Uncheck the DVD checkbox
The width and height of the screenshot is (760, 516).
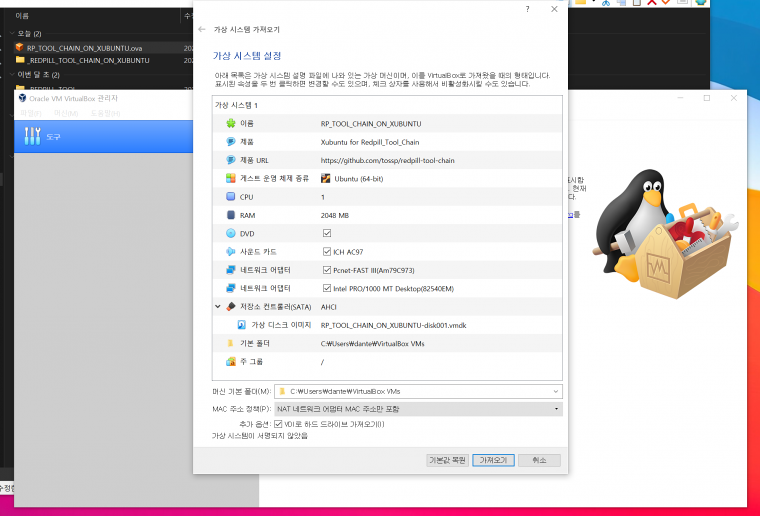327,233
